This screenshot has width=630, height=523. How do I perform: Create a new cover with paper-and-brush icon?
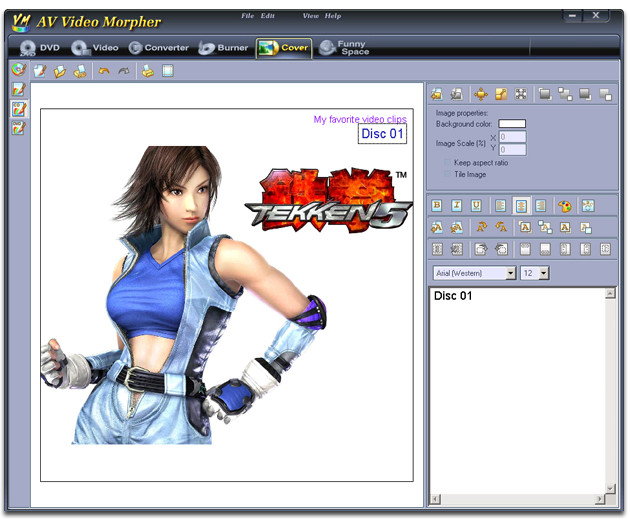pyautogui.click(x=40, y=71)
